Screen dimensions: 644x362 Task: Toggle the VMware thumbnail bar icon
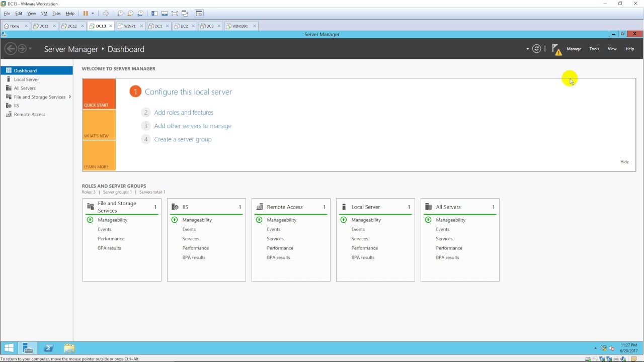pos(165,13)
